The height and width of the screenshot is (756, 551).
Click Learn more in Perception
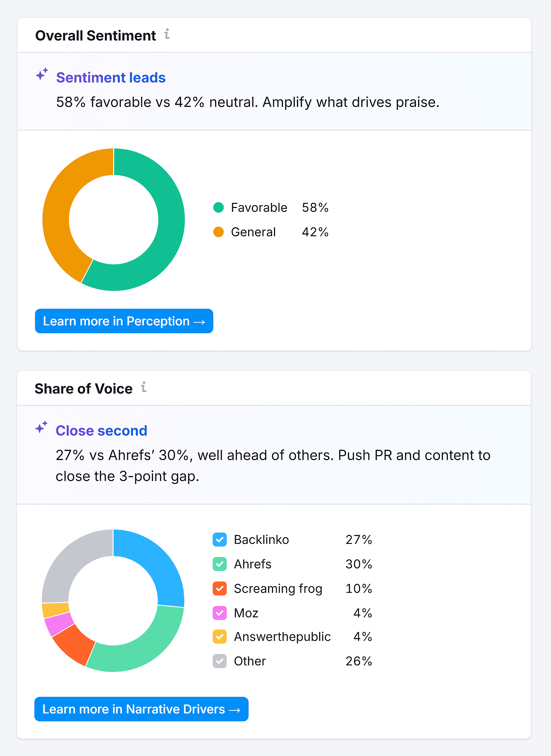coord(124,321)
